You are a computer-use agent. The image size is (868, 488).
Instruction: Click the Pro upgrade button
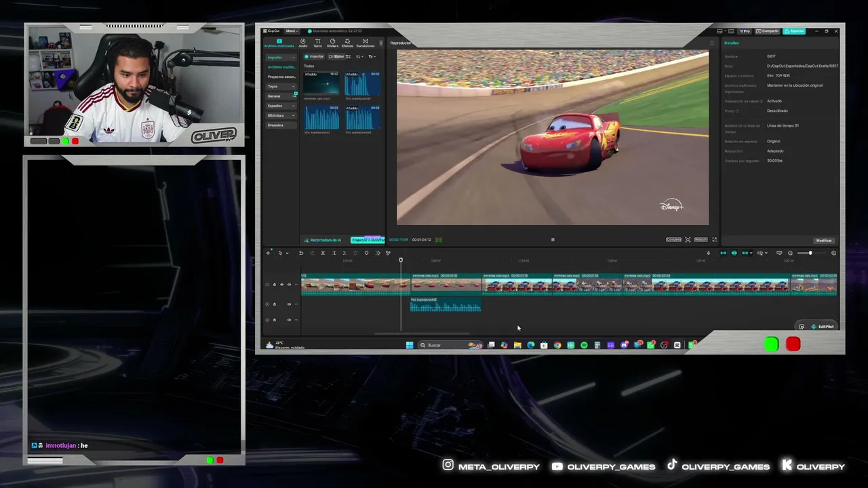point(745,31)
